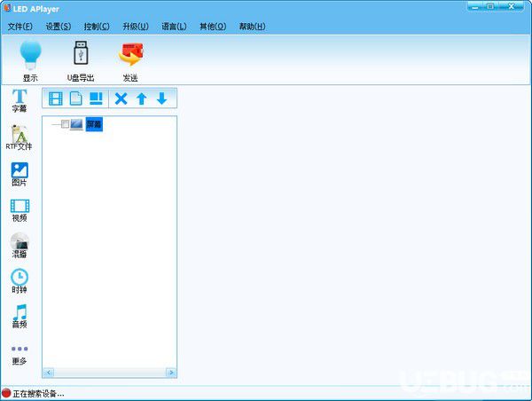Click the 显示 light bulb icon

click(30, 55)
